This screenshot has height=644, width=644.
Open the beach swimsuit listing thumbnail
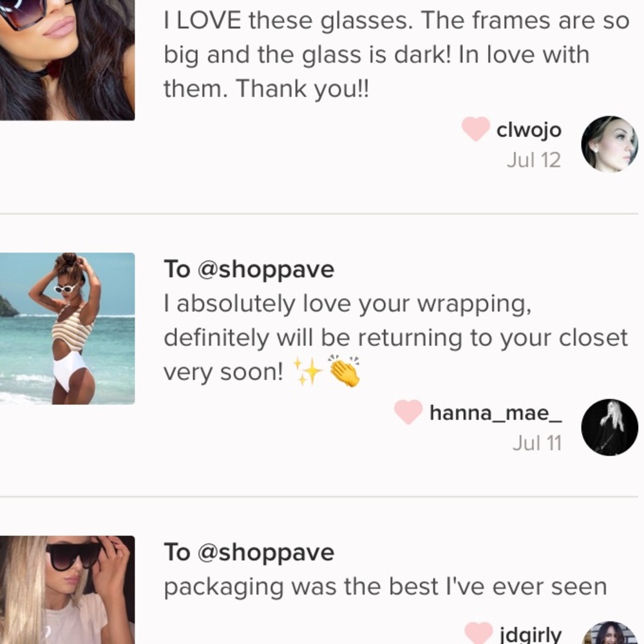pos(68,328)
